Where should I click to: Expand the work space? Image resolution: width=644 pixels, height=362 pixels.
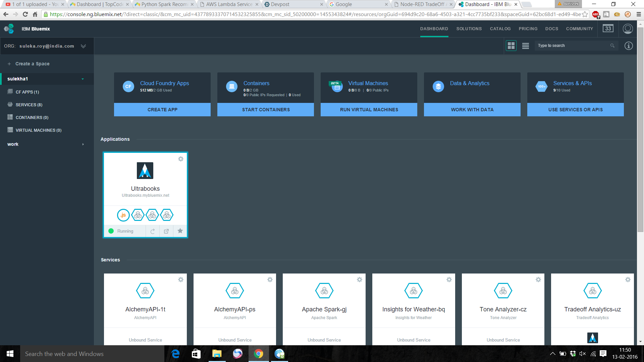83,144
